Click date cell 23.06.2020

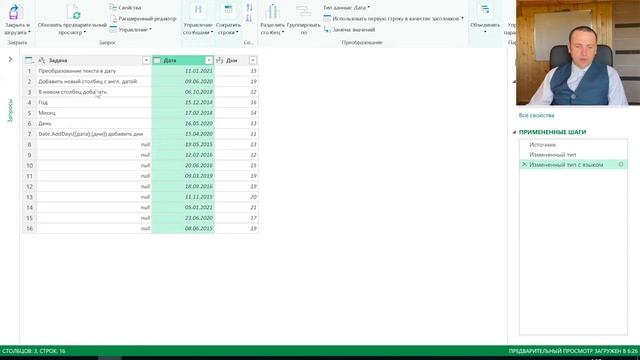tap(183, 218)
